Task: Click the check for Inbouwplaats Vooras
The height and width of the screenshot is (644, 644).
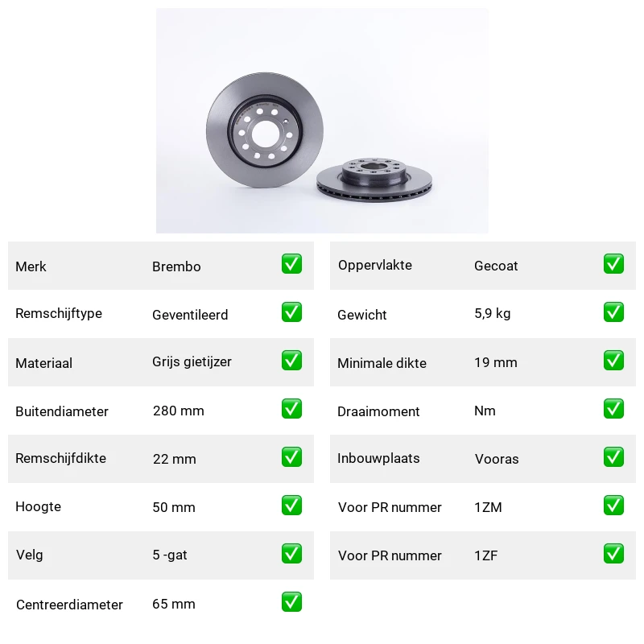Action: tap(613, 457)
